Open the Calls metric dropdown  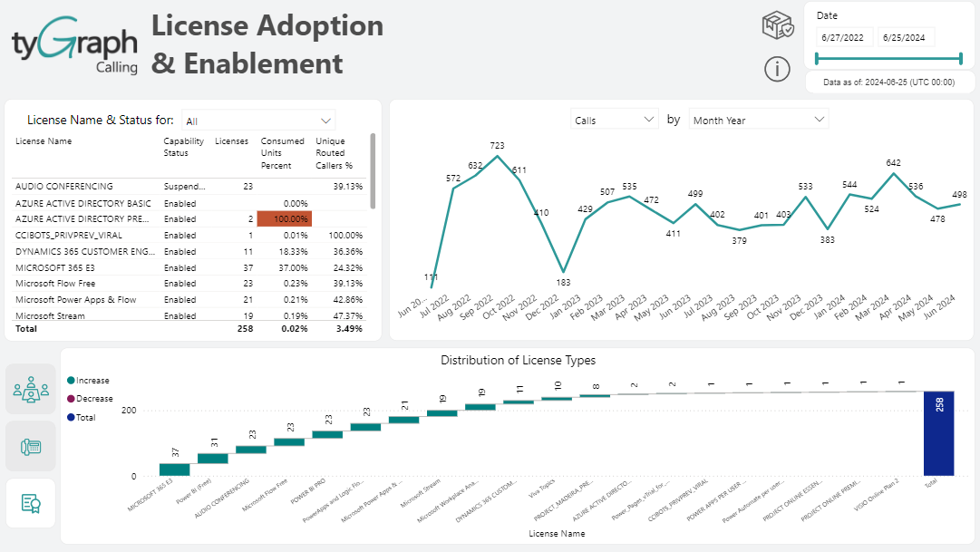point(614,120)
